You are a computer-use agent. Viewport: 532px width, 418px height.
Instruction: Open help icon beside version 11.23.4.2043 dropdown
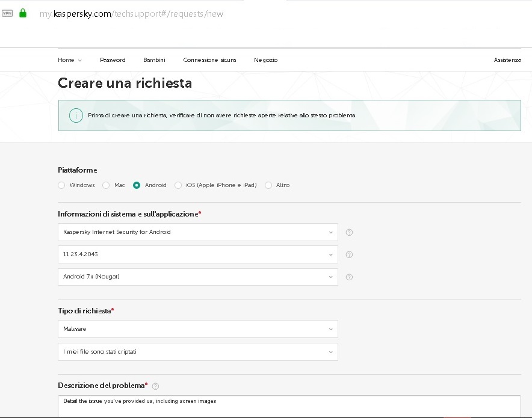tap(349, 254)
